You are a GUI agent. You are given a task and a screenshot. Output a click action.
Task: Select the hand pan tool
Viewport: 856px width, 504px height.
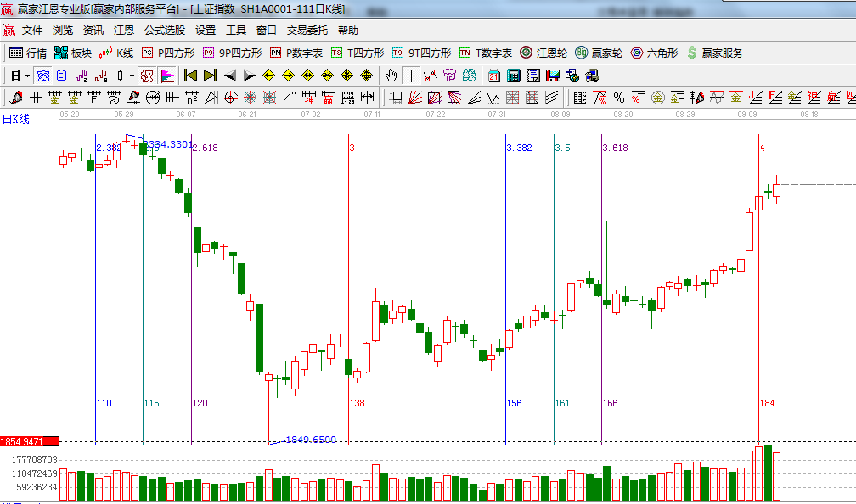pyautogui.click(x=391, y=76)
